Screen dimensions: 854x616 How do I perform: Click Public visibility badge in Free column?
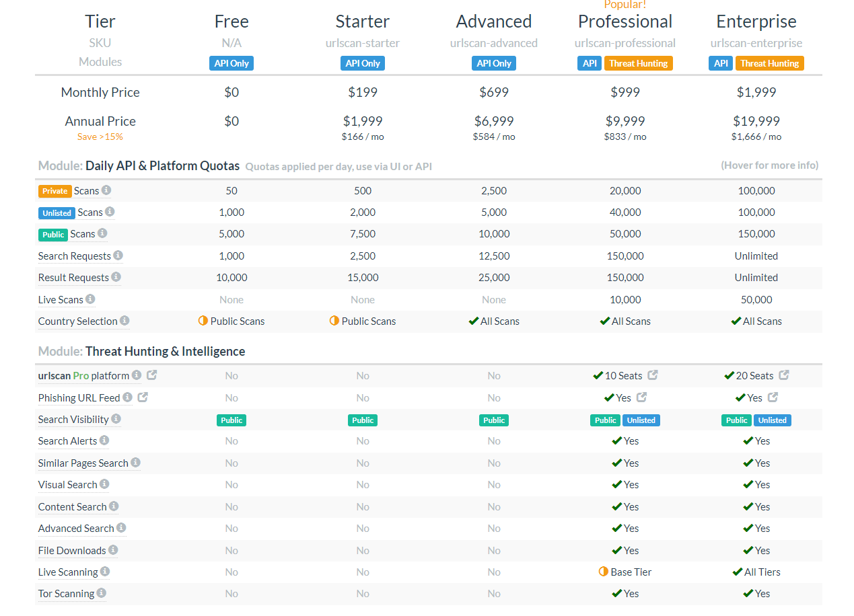[232, 420]
